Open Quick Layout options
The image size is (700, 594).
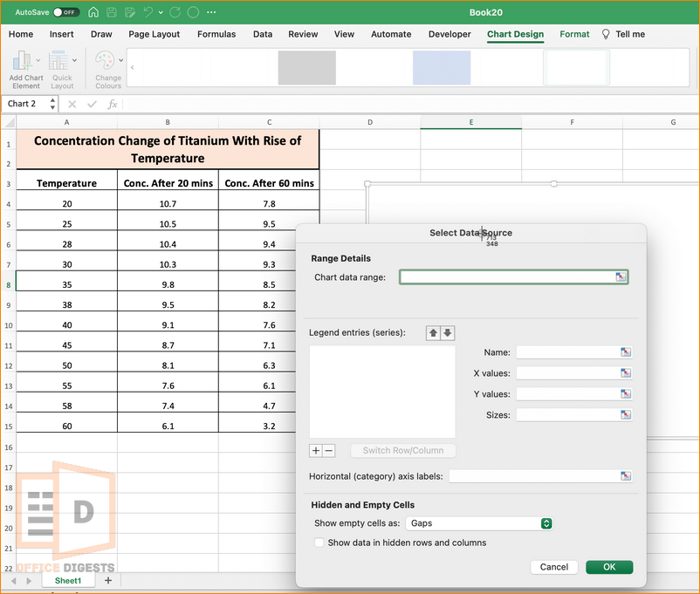point(62,70)
